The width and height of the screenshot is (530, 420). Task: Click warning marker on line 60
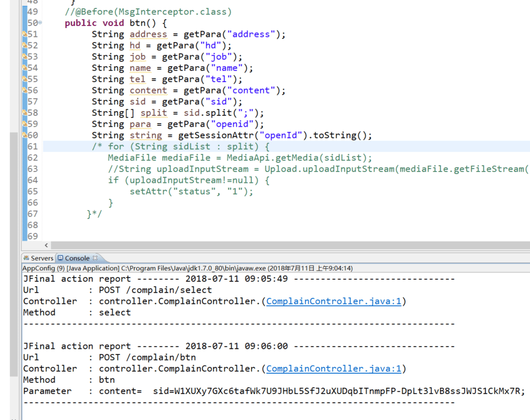click(24, 135)
